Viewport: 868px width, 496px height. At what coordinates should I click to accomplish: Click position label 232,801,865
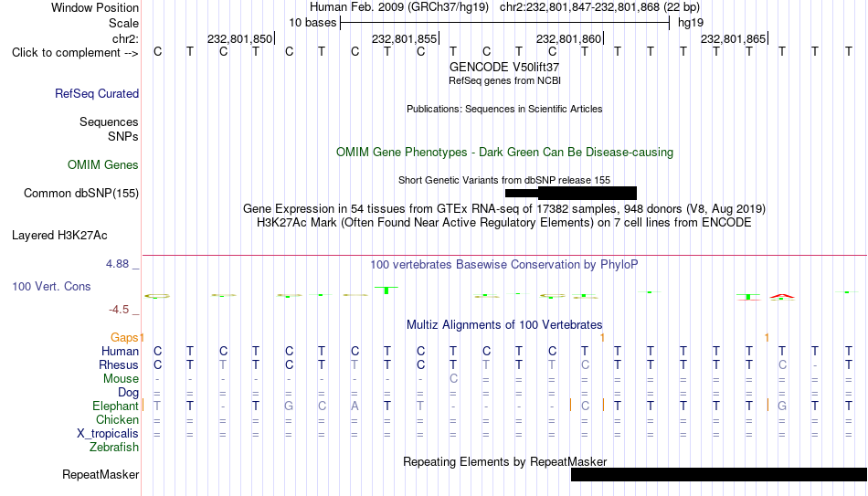[734, 38]
